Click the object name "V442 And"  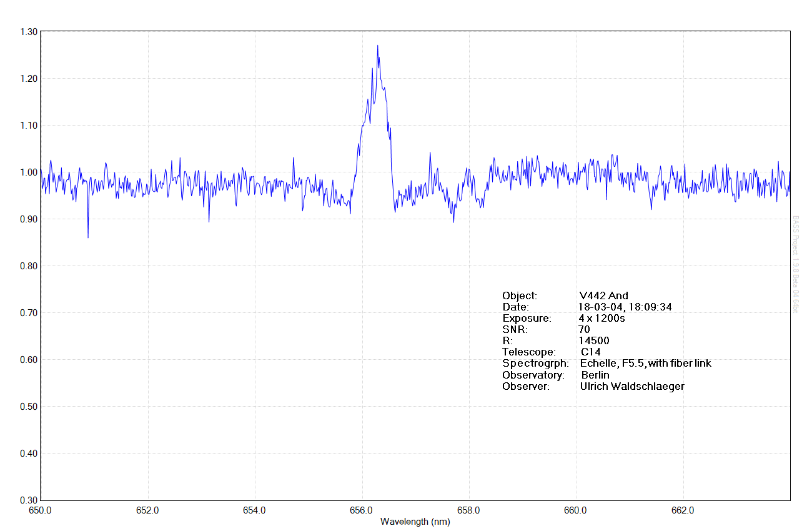point(603,295)
